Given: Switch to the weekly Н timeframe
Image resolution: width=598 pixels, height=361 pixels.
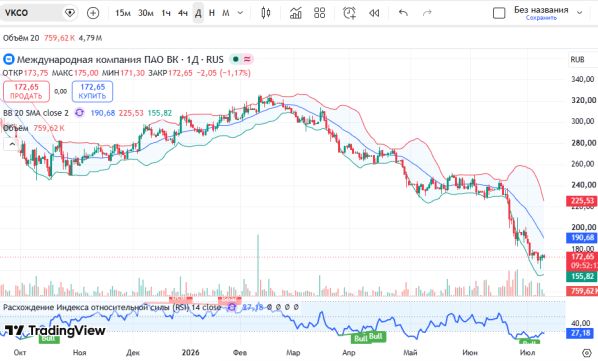Looking at the screenshot, I should [212, 13].
